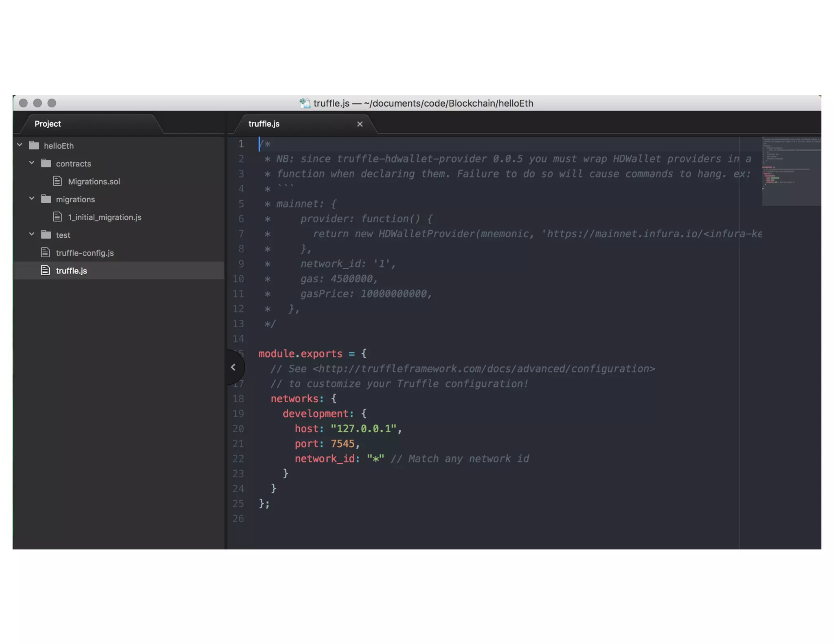This screenshot has height=644, width=834.
Task: Click the Migrations.sol file icon
Action: 58,181
